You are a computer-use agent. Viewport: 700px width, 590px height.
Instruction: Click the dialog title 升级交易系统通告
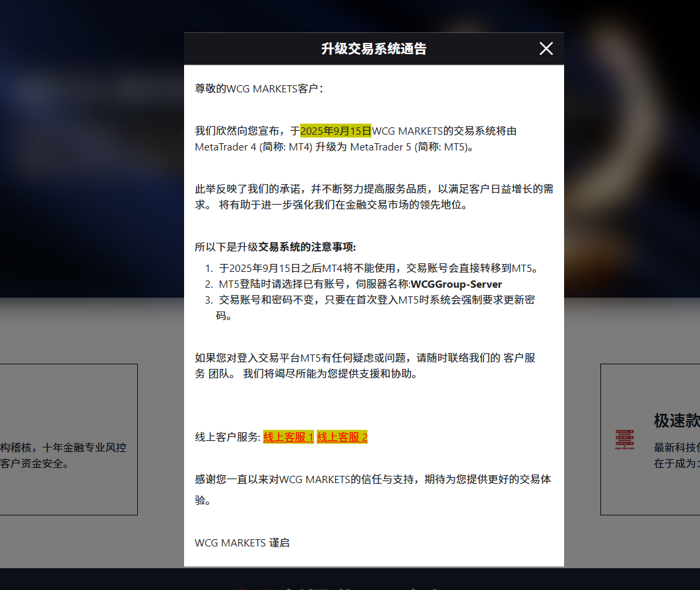[373, 49]
